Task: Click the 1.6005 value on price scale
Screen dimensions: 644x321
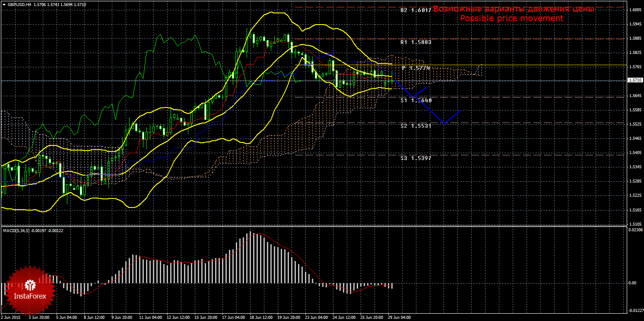Action: click(x=635, y=10)
